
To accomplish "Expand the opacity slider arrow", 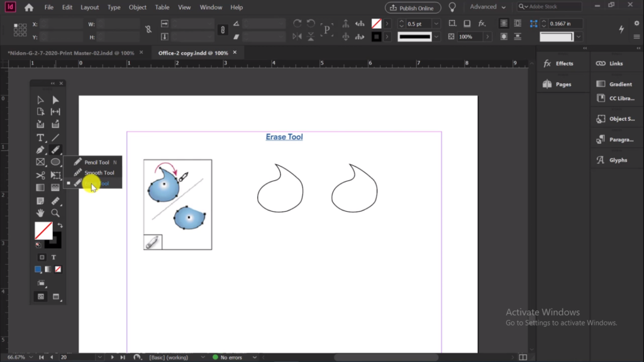I will point(487,37).
